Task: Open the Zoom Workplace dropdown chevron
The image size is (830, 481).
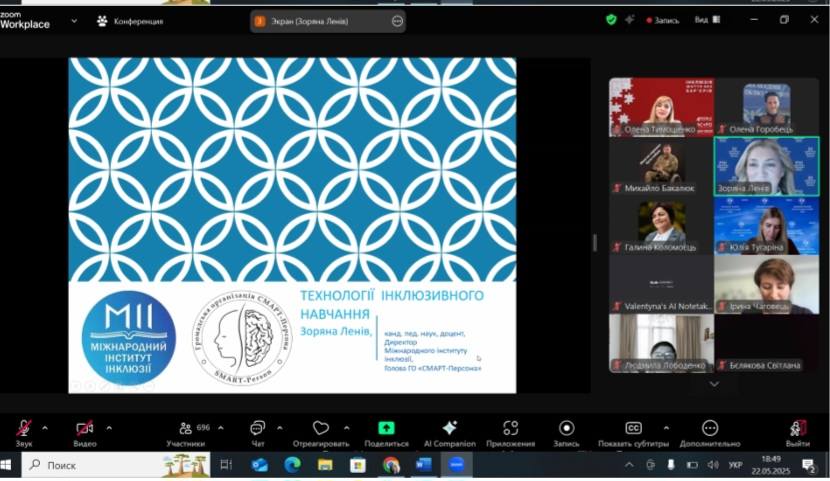Action: point(74,20)
